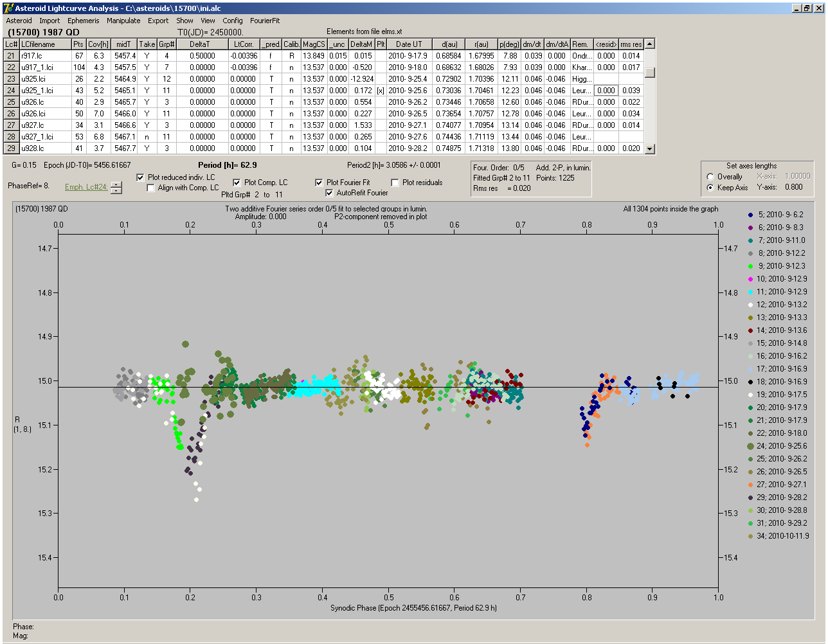828x644 pixels.
Task: Click legend entry 5; 2010- 9- 6.2
Action: click(x=775, y=215)
